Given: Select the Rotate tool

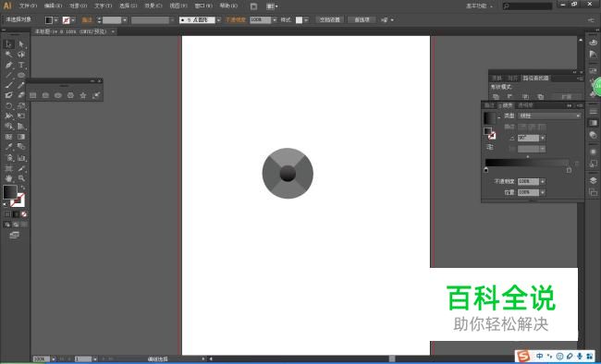Looking at the screenshot, I should pos(9,105).
